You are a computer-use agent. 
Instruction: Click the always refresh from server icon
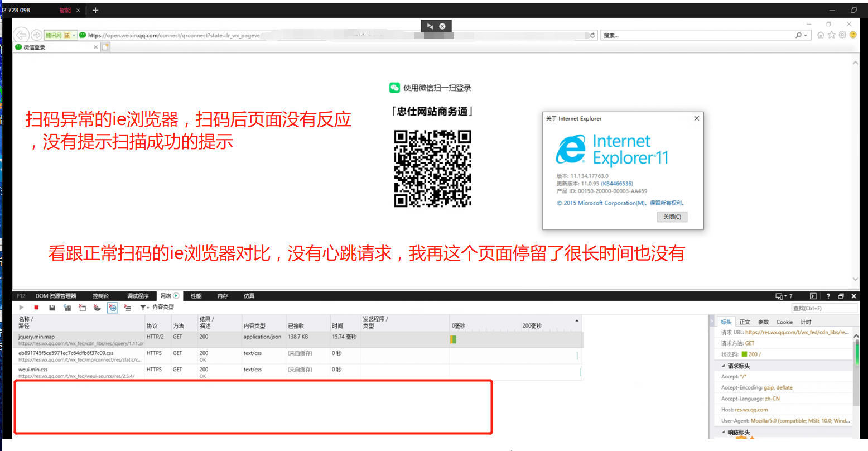(67, 308)
